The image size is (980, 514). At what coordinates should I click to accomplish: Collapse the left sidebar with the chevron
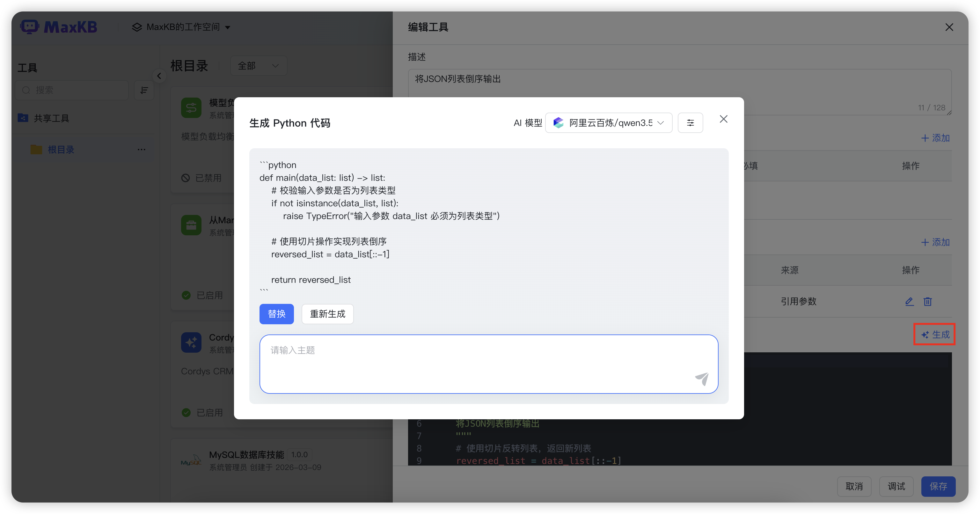point(159,76)
